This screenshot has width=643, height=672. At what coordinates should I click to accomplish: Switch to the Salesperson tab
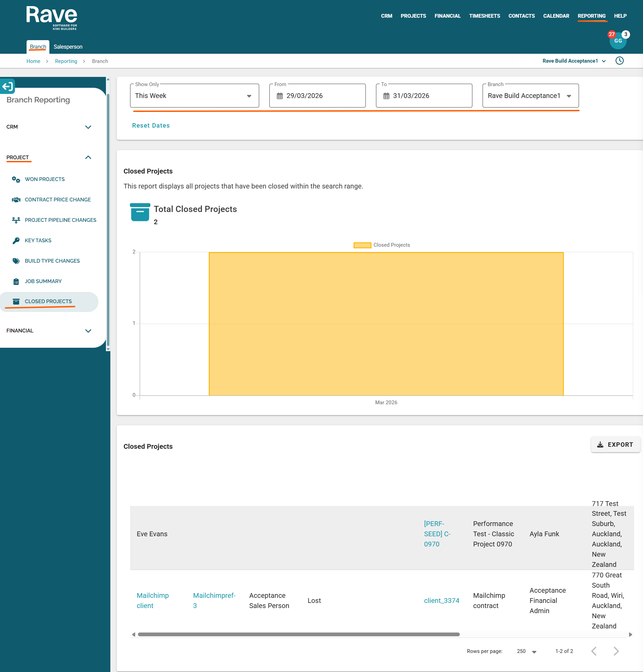pyautogui.click(x=68, y=47)
